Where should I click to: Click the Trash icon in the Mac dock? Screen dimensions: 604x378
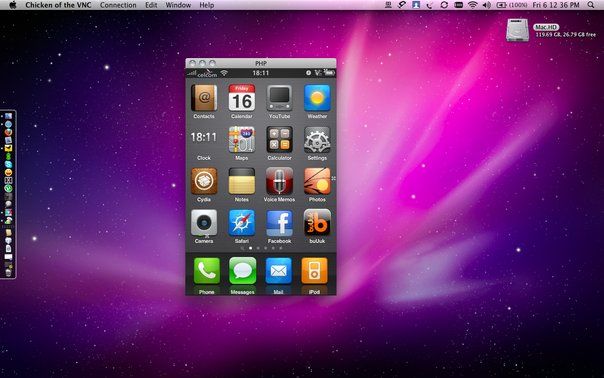(8, 272)
